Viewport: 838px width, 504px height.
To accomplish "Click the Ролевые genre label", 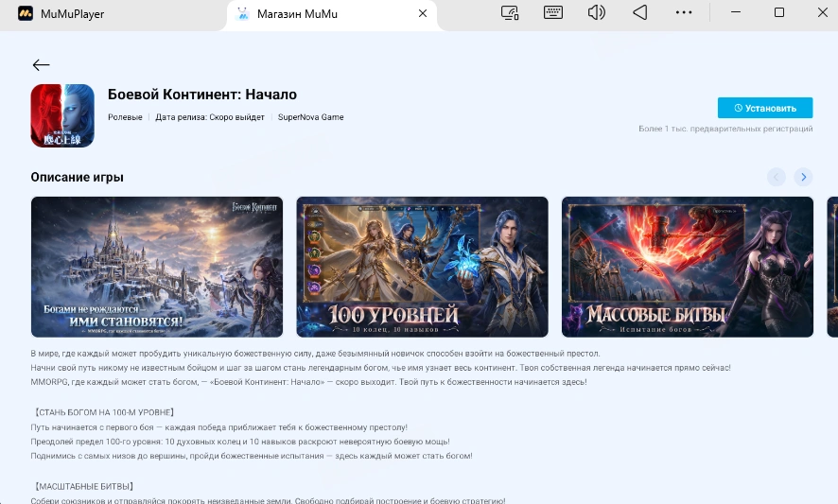I will point(125,117).
